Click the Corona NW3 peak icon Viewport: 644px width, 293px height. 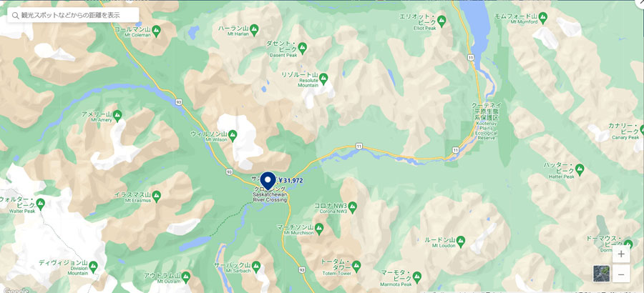(352, 206)
